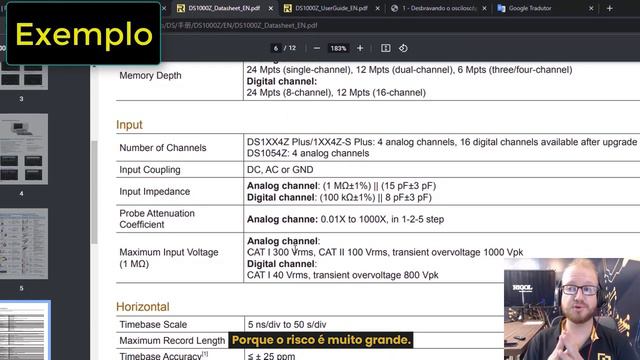The width and height of the screenshot is (640, 360).
Task: Click the UserGuide tab's yellow Rigol favicon
Action: coord(288,8)
